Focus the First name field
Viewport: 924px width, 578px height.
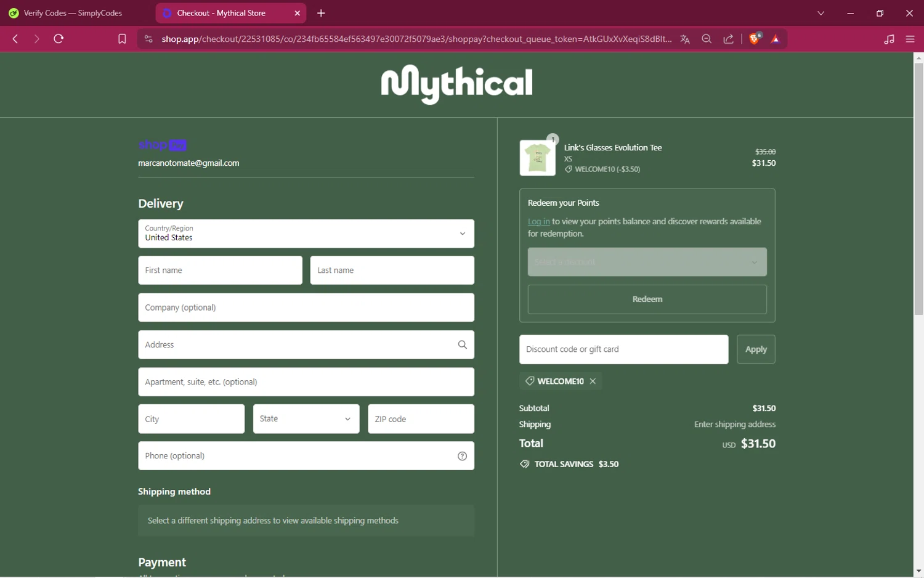pyautogui.click(x=220, y=271)
